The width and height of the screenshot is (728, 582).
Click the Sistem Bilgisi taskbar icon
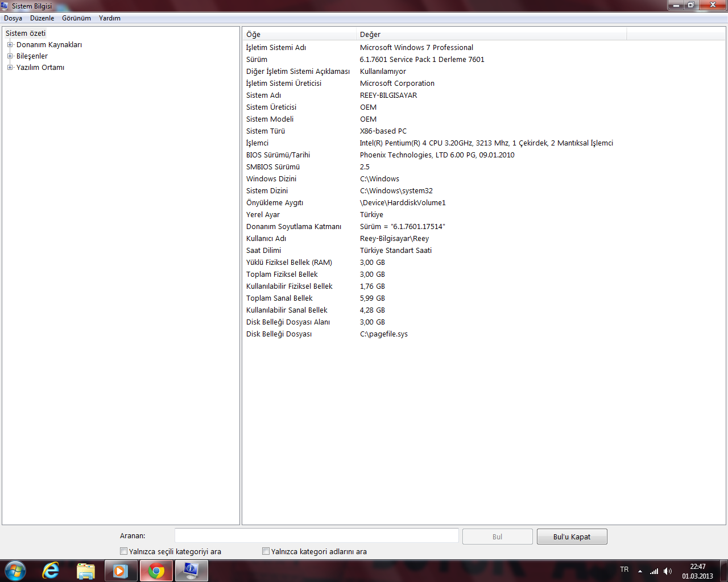pos(191,571)
